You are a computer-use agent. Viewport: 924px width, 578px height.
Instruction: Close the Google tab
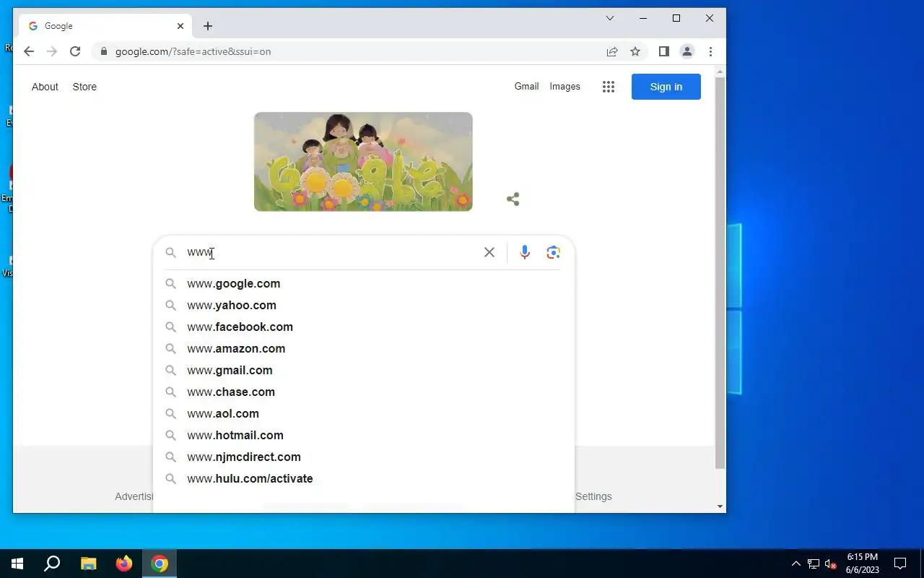(180, 26)
